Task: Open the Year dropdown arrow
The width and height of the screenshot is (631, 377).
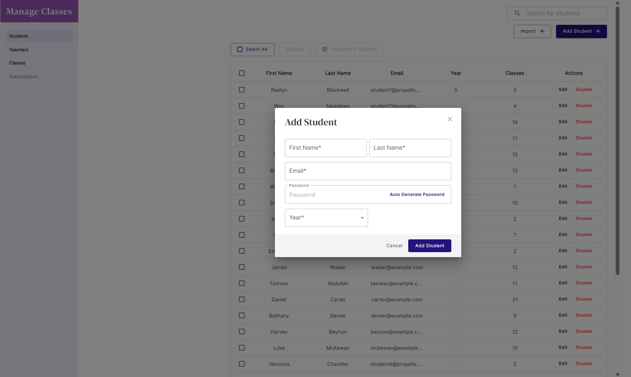Action: click(x=362, y=218)
